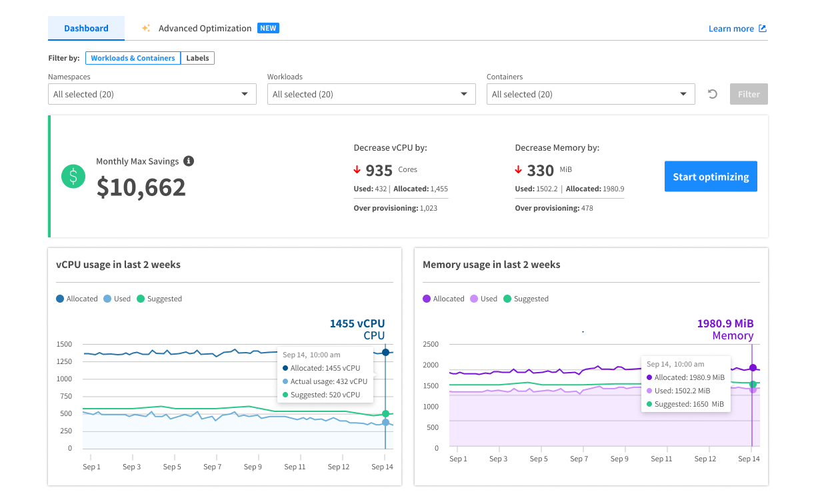Click the green dollar savings icon
This screenshot has width=816, height=504.
73,176
